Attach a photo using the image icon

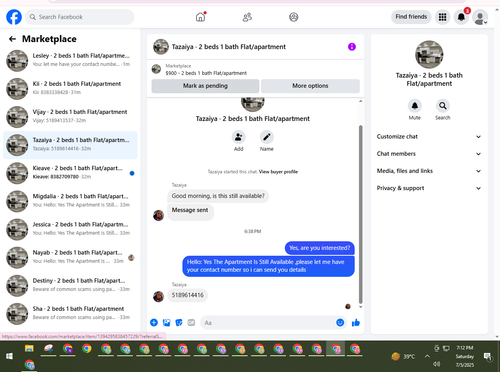point(166,322)
